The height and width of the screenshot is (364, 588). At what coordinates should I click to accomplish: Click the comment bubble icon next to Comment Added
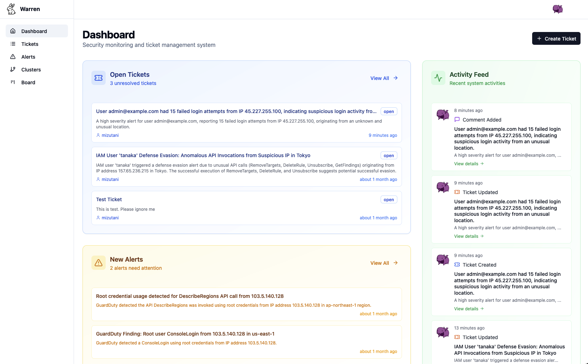[x=457, y=120]
